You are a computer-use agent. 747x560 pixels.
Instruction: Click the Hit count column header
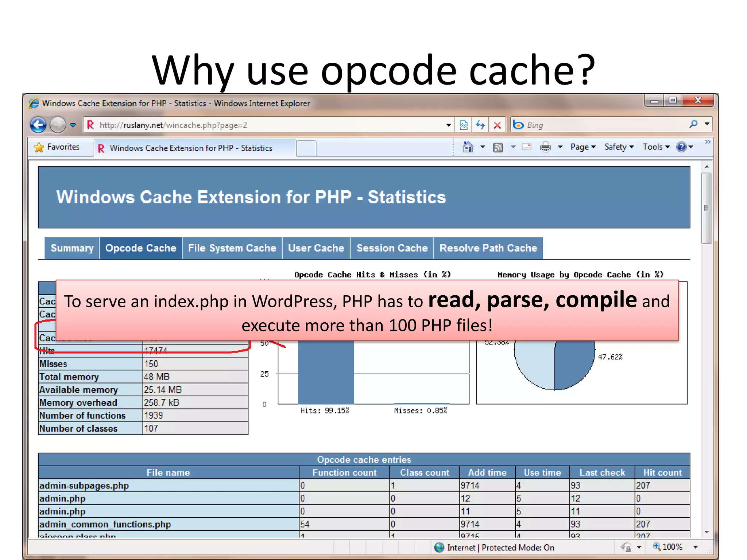(x=662, y=472)
